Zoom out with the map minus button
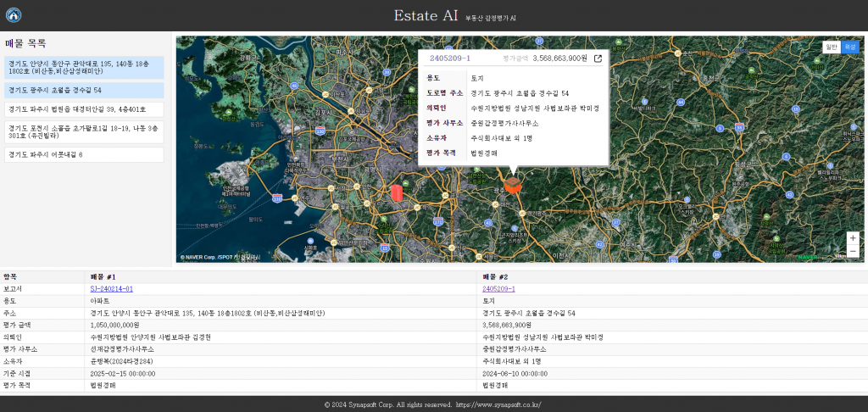868x412 pixels. [x=853, y=251]
